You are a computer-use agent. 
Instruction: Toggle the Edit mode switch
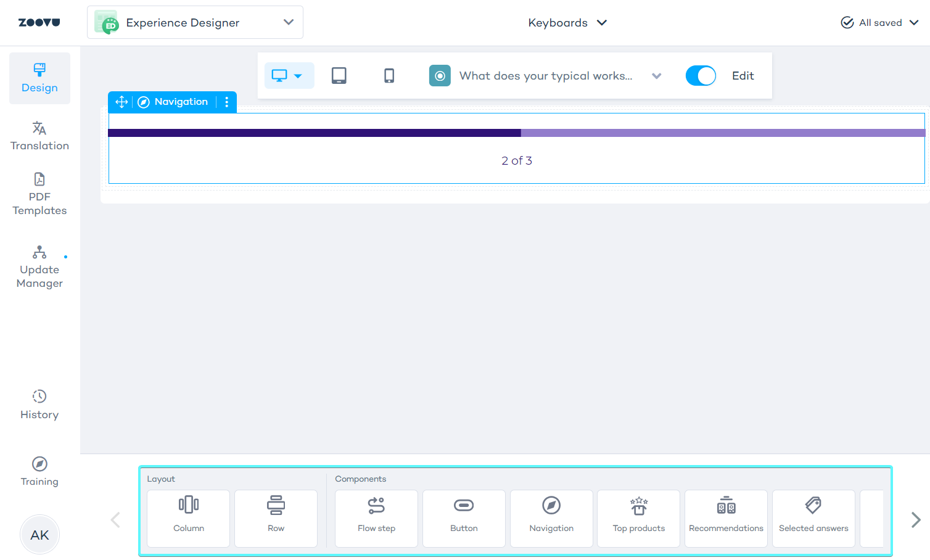click(x=701, y=76)
